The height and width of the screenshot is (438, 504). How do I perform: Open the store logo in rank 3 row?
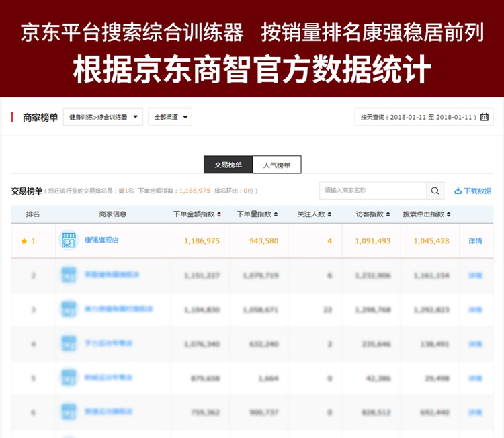pyautogui.click(x=69, y=310)
